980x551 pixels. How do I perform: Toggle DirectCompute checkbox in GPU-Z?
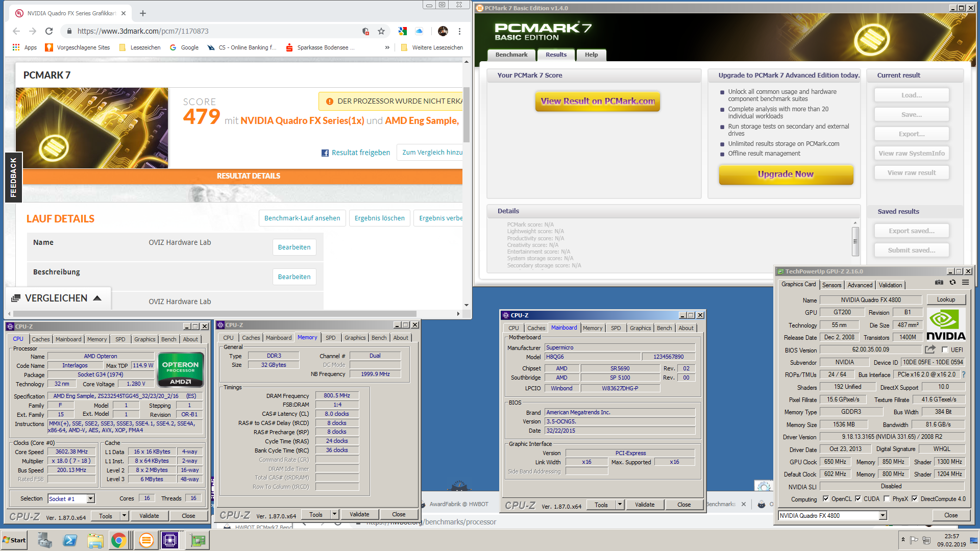(x=915, y=499)
